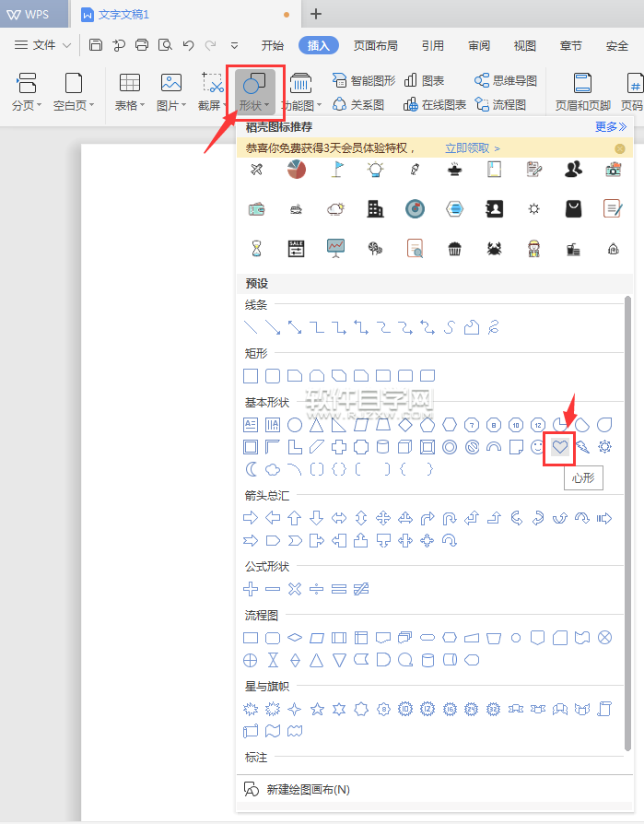The width and height of the screenshot is (644, 824).
Task: Open the View ribbon tab
Action: (x=524, y=46)
